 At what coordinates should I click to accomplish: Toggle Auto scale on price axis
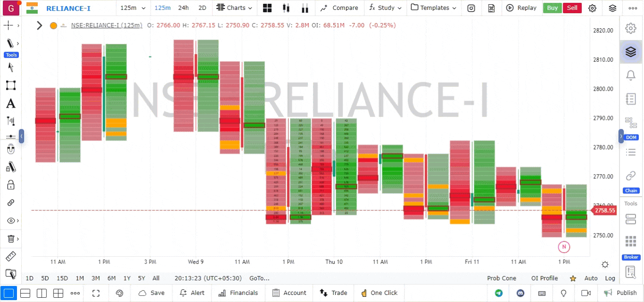591,278
